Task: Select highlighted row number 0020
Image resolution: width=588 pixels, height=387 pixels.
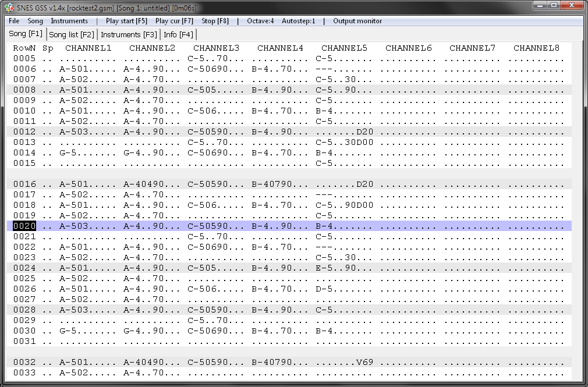Action: pyautogui.click(x=24, y=226)
